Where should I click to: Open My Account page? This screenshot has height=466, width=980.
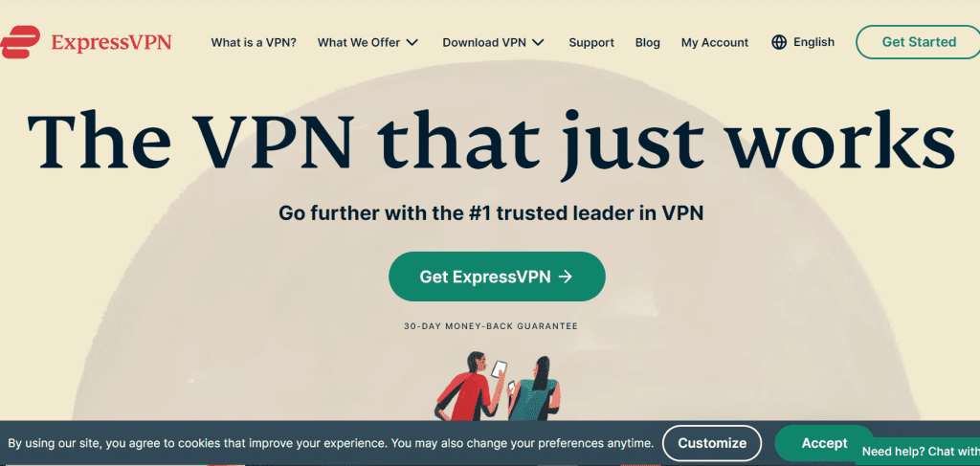[x=715, y=42]
